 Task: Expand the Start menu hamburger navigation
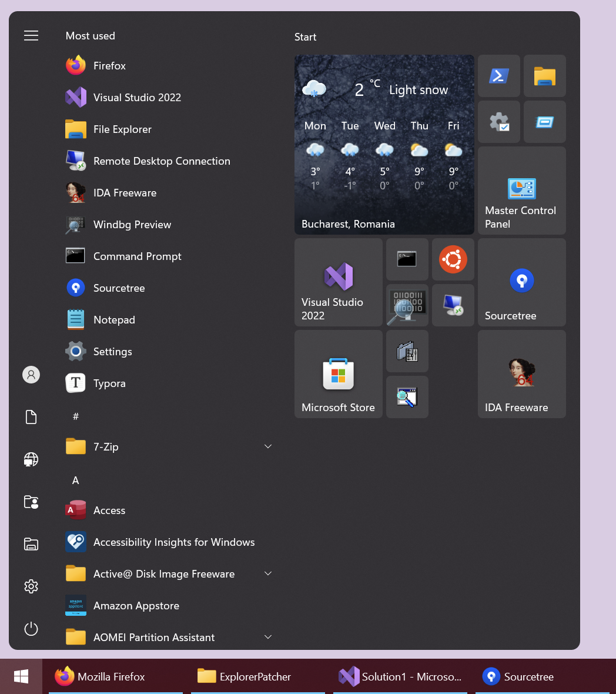click(x=31, y=35)
